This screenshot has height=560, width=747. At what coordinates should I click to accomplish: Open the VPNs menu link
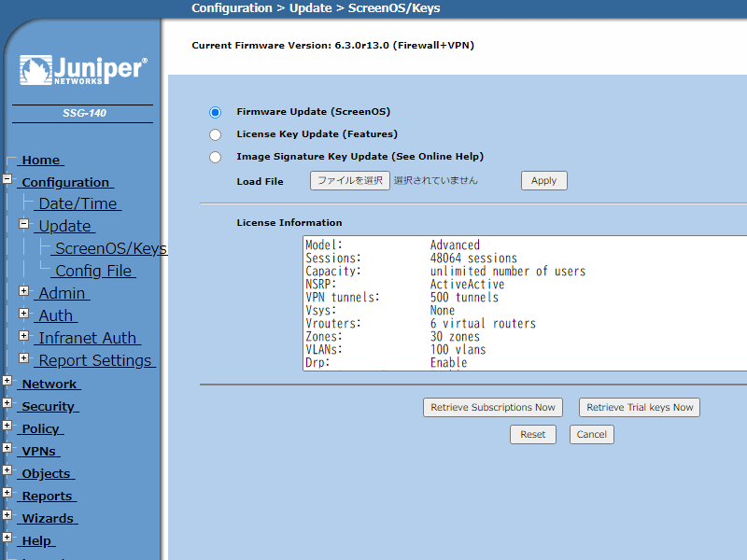39,451
